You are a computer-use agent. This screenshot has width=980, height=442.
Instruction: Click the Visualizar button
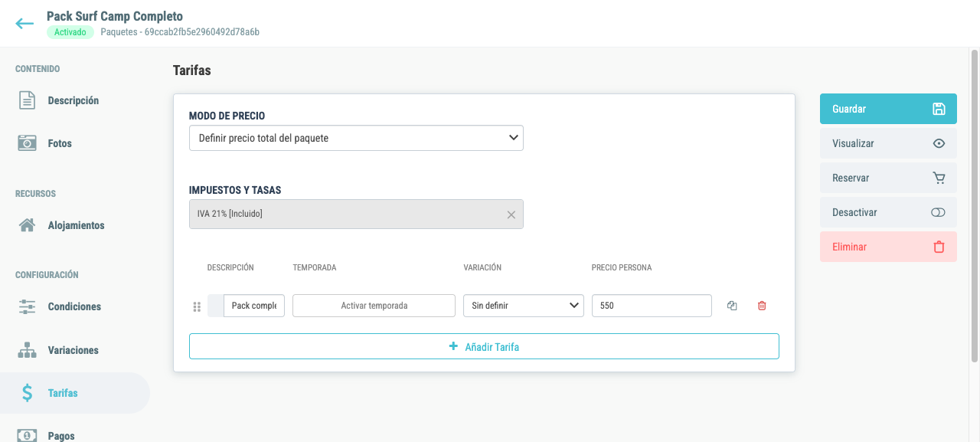(x=888, y=143)
